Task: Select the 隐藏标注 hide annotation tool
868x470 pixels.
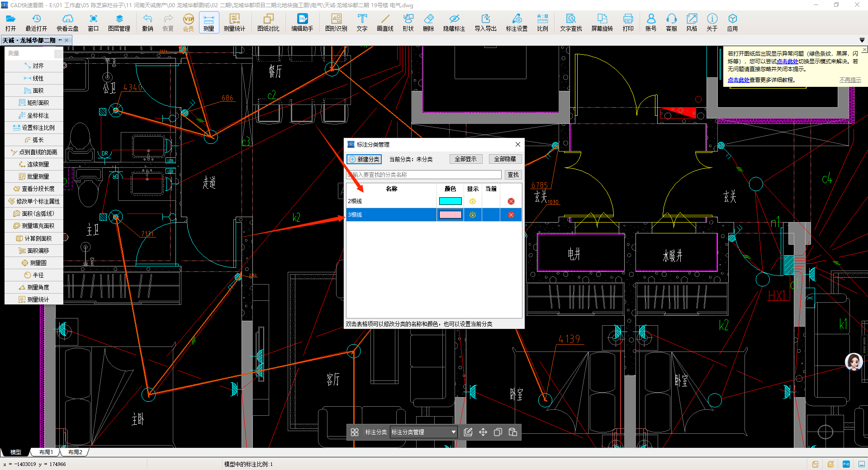Action: point(454,22)
